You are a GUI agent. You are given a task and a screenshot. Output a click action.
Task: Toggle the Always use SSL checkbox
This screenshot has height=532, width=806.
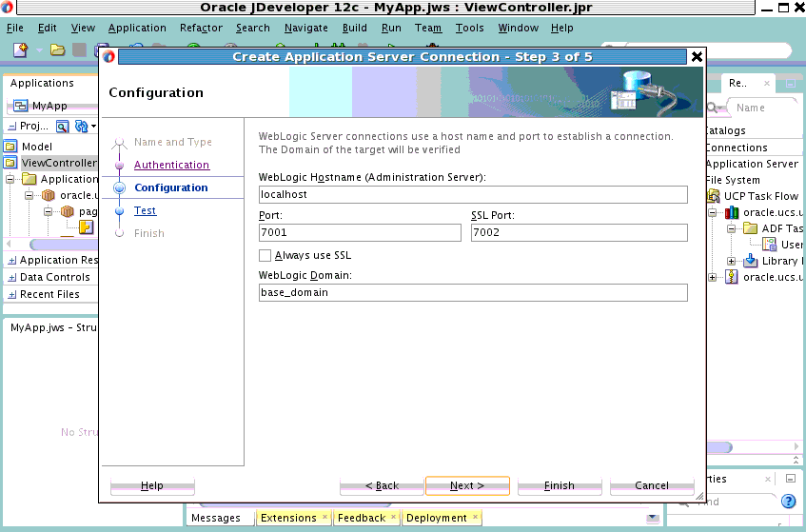[265, 255]
